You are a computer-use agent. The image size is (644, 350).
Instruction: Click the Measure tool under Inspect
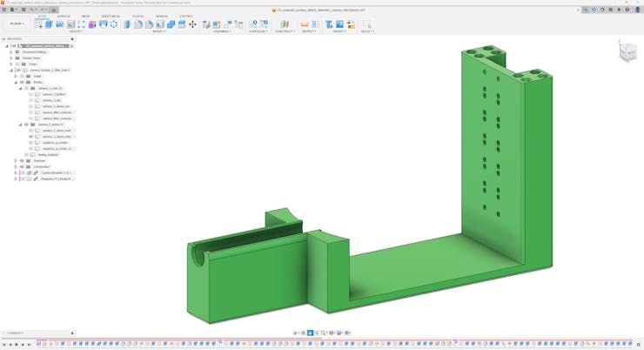[x=305, y=24]
